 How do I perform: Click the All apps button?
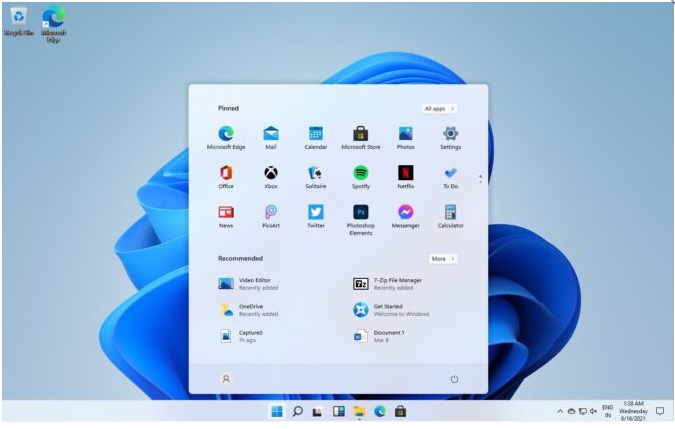439,108
